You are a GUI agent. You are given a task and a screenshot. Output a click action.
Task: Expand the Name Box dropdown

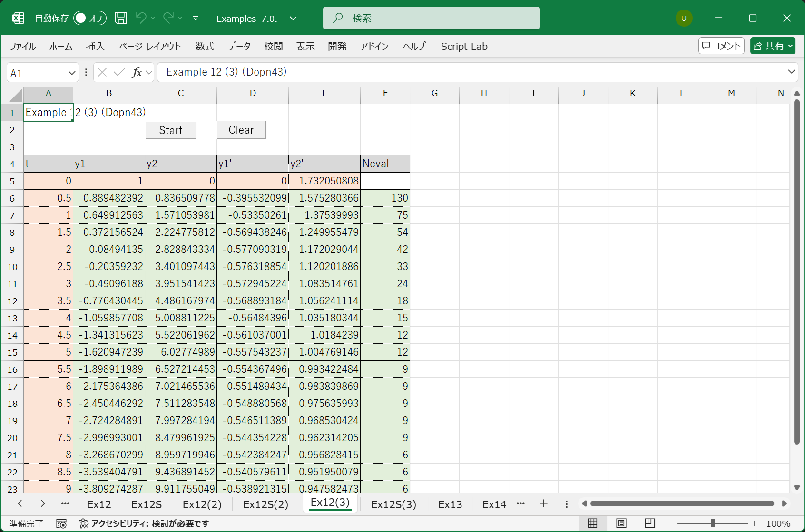[x=72, y=73]
